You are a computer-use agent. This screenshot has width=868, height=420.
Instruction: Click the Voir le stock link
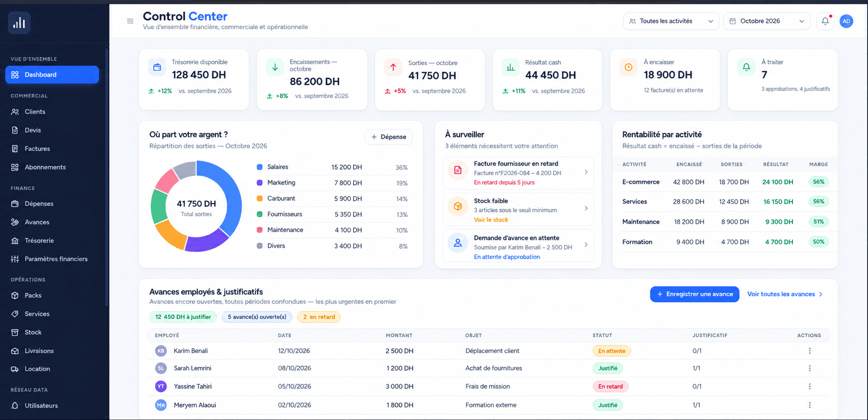[x=491, y=220]
